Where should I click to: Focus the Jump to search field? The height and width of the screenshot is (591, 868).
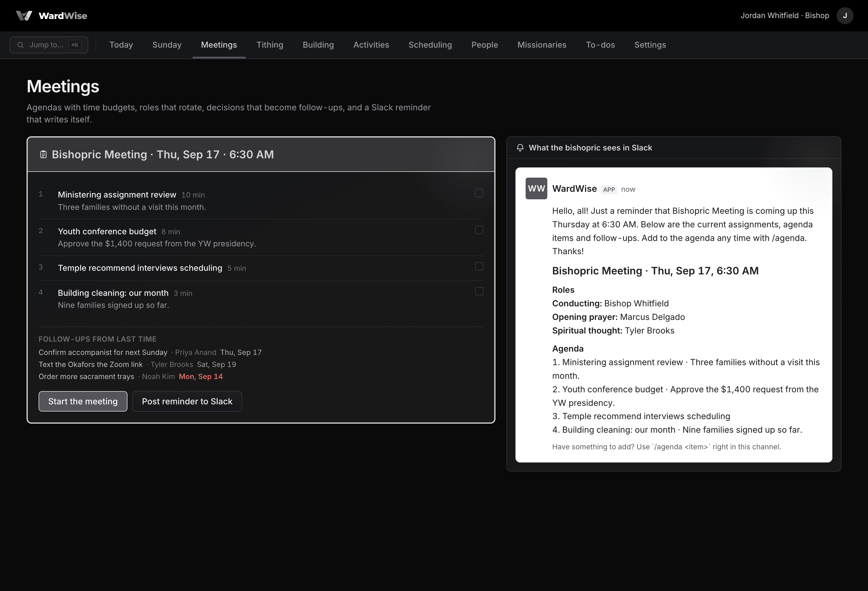click(x=49, y=45)
